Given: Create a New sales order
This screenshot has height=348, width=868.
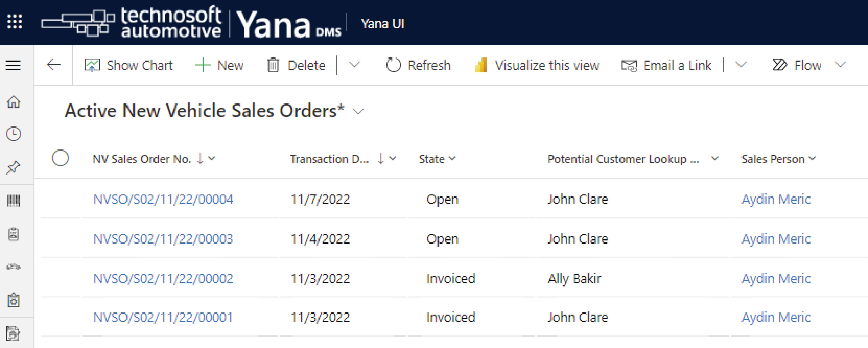Looking at the screenshot, I should [219, 65].
